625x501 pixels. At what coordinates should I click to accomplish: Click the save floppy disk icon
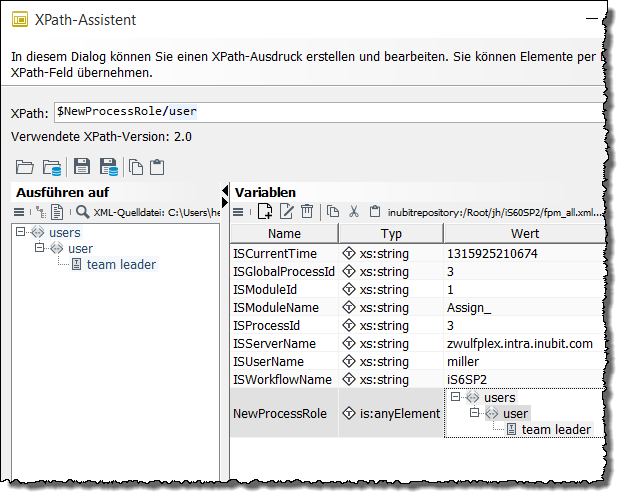tap(82, 167)
